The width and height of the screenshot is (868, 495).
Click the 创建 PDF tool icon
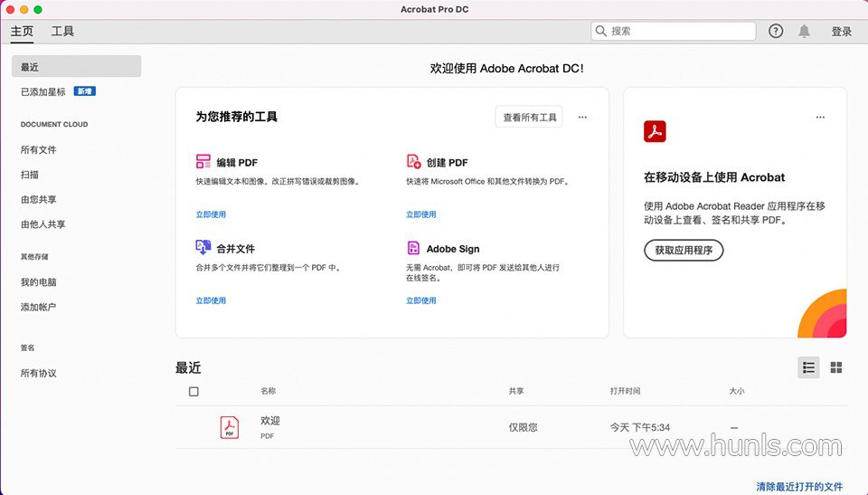[x=413, y=162]
